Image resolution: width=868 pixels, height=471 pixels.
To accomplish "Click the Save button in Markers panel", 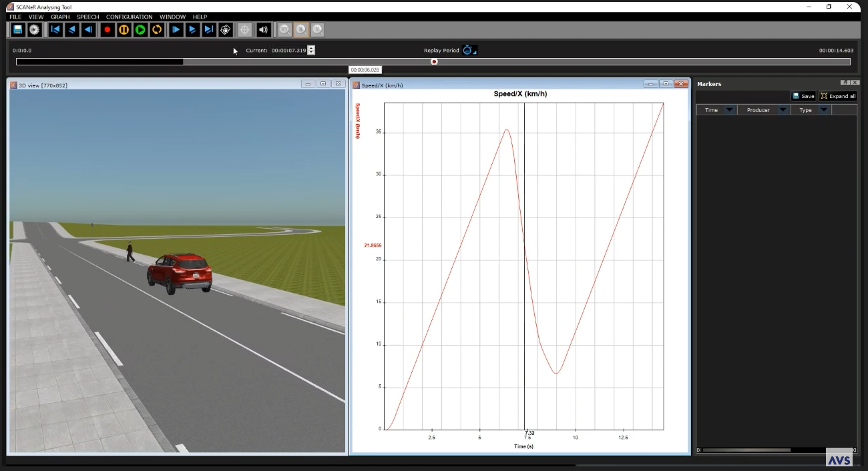I will coord(803,96).
